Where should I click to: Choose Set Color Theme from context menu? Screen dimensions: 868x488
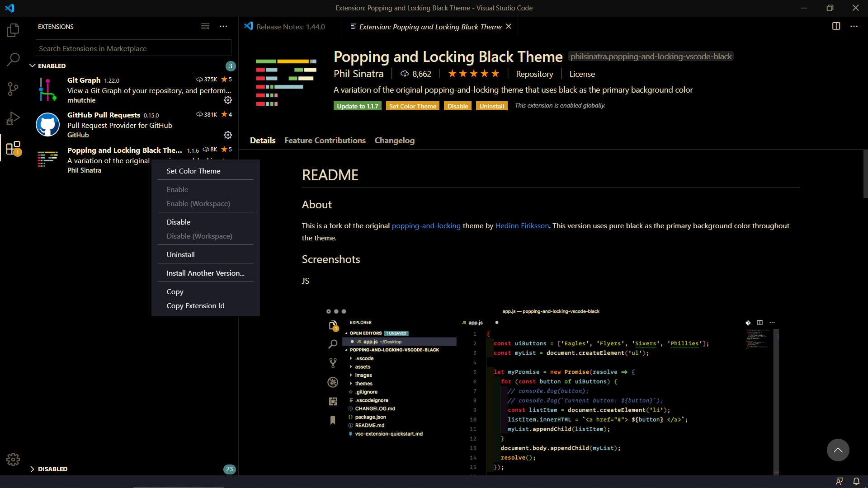[x=206, y=171]
